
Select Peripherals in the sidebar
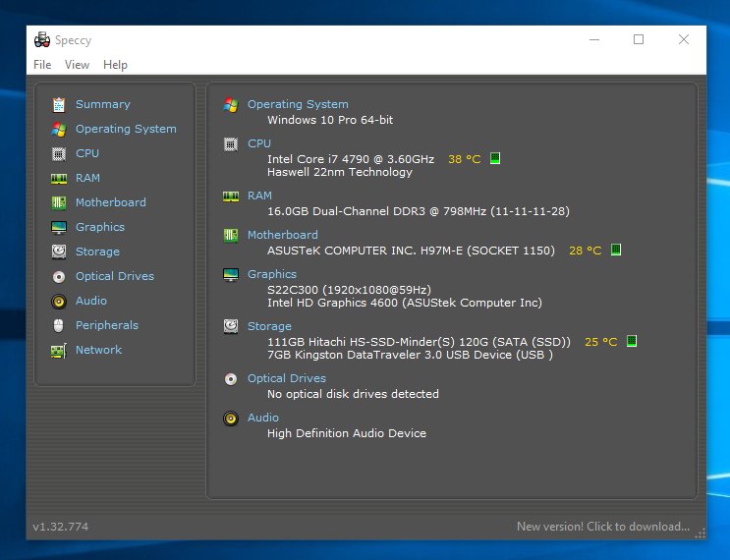106,325
